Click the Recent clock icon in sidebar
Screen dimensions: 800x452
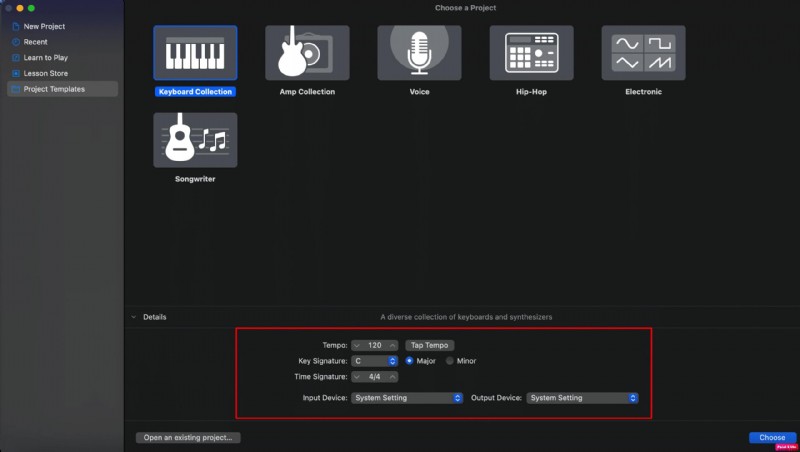(16, 42)
